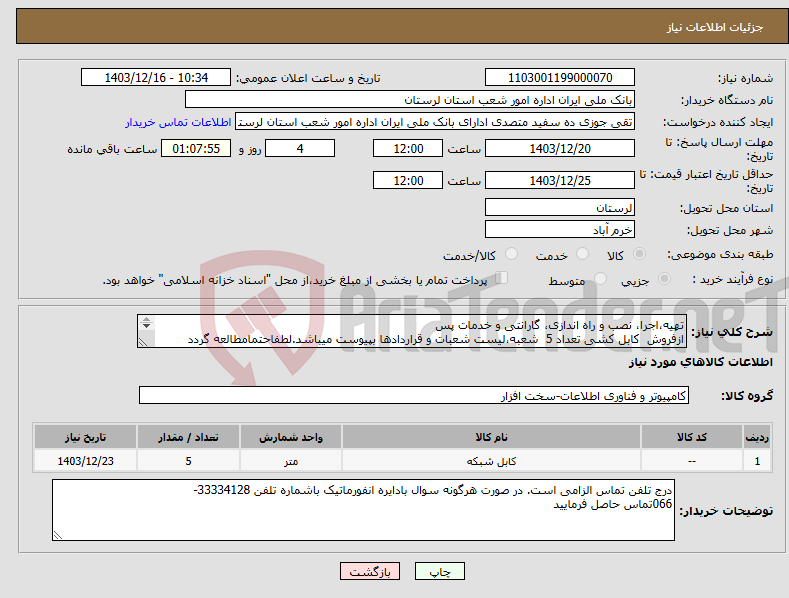
Task: Click the تاریخ نیاز column header
Action: point(85,437)
